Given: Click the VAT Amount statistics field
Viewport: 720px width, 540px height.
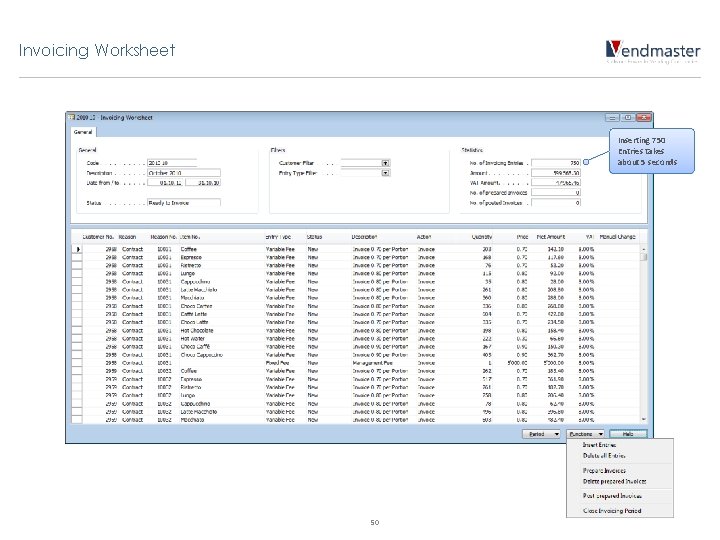Looking at the screenshot, I should click(556, 183).
